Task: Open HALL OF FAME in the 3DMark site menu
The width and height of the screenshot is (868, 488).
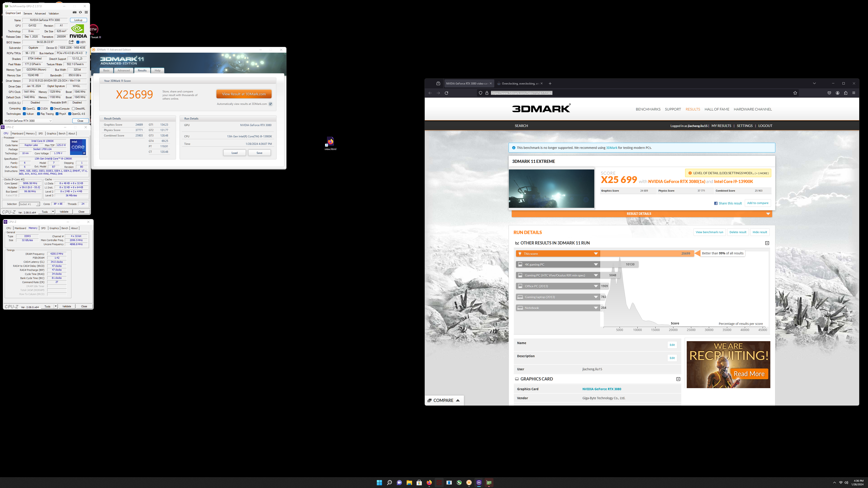Action: coord(717,109)
